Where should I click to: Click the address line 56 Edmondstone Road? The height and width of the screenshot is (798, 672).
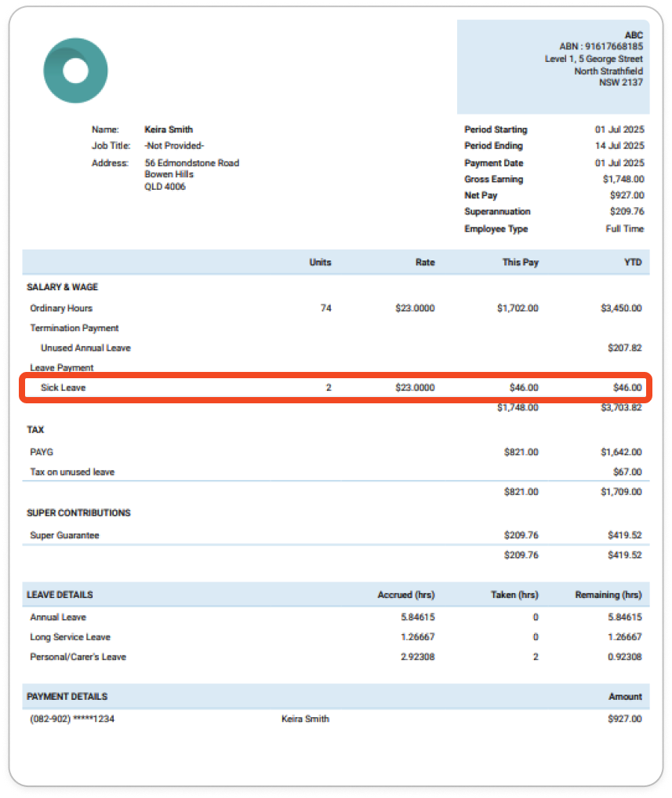(192, 163)
